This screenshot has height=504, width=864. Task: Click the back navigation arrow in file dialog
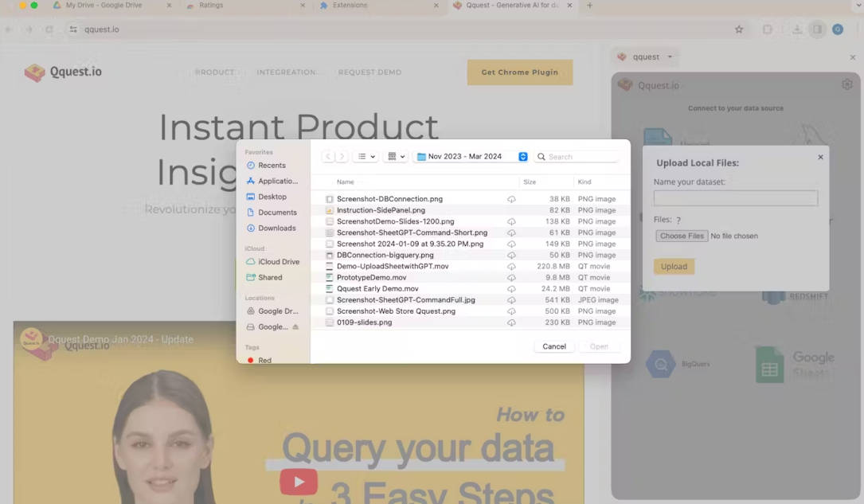click(x=327, y=157)
